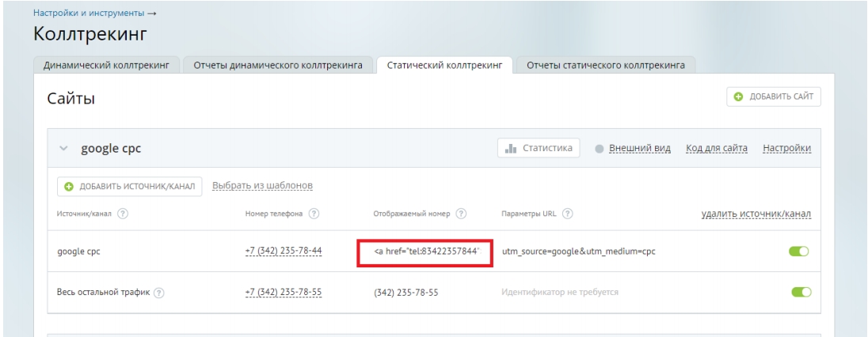The image size is (868, 337).
Task: Open Выбрать из шаблонов template list
Action: tap(263, 186)
